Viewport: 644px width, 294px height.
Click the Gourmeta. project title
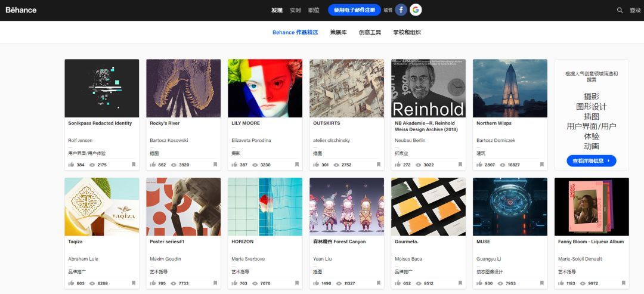[x=406, y=242]
